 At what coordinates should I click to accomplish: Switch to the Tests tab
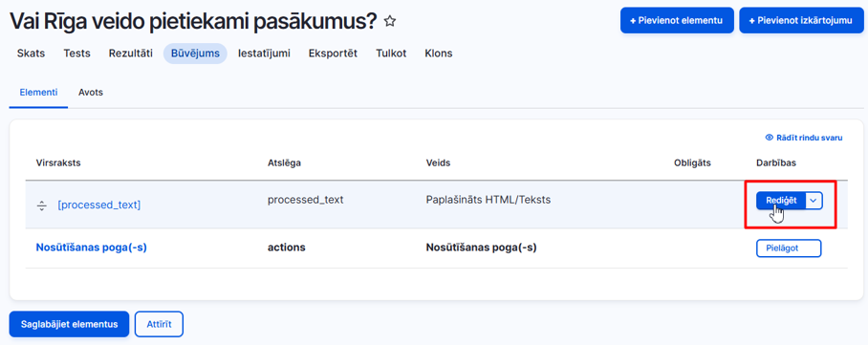point(76,54)
